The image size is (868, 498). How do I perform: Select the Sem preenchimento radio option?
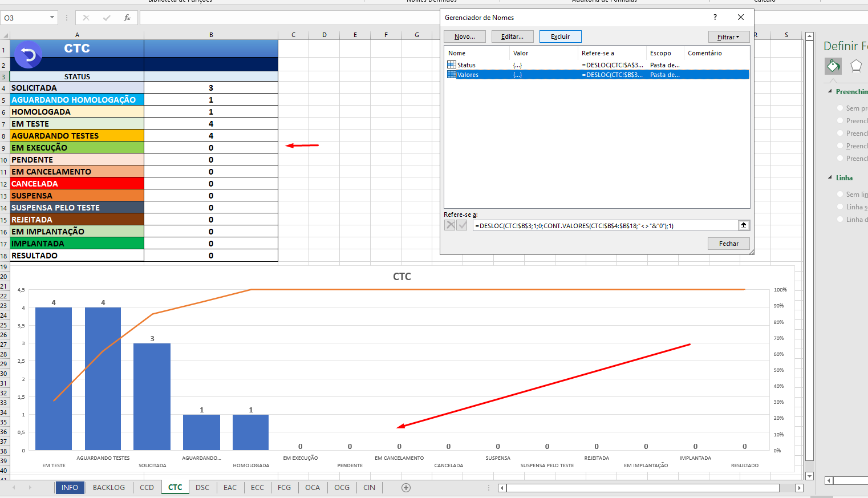point(840,108)
